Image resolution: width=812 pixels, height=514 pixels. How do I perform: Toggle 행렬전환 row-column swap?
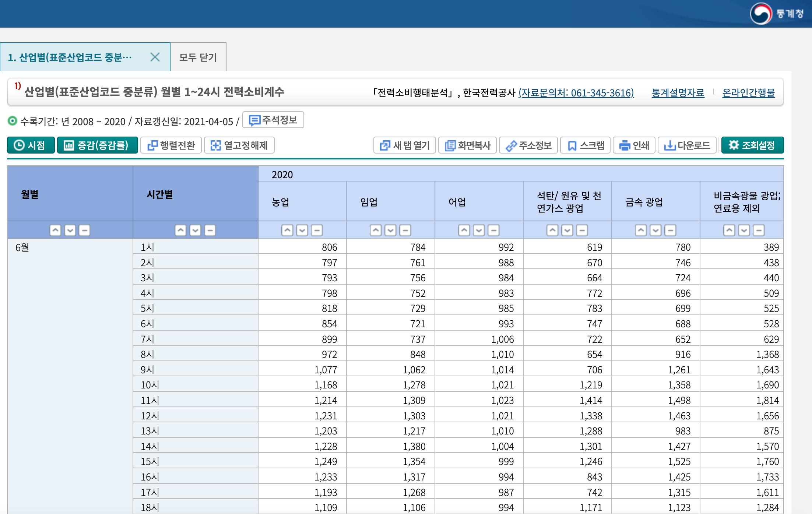[x=171, y=145]
